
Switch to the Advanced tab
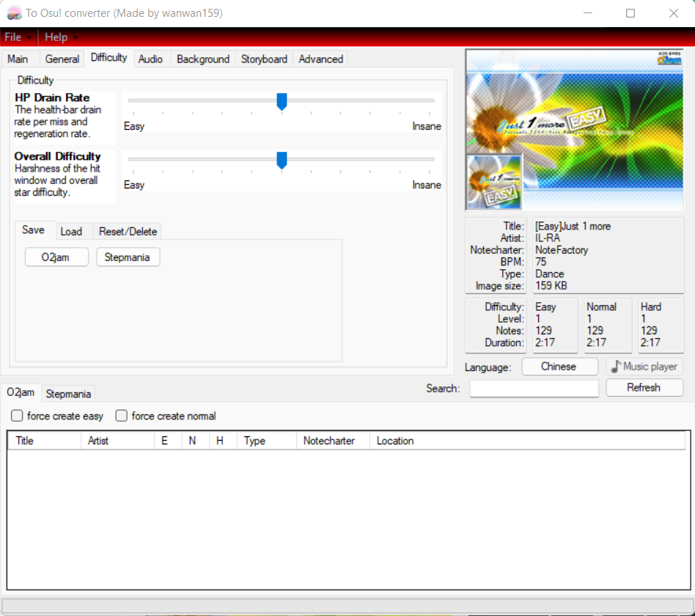[321, 59]
